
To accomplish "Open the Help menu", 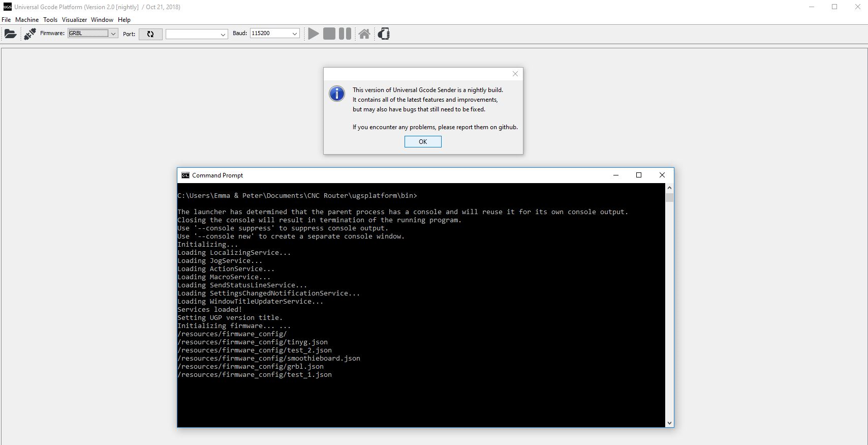I will (124, 20).
